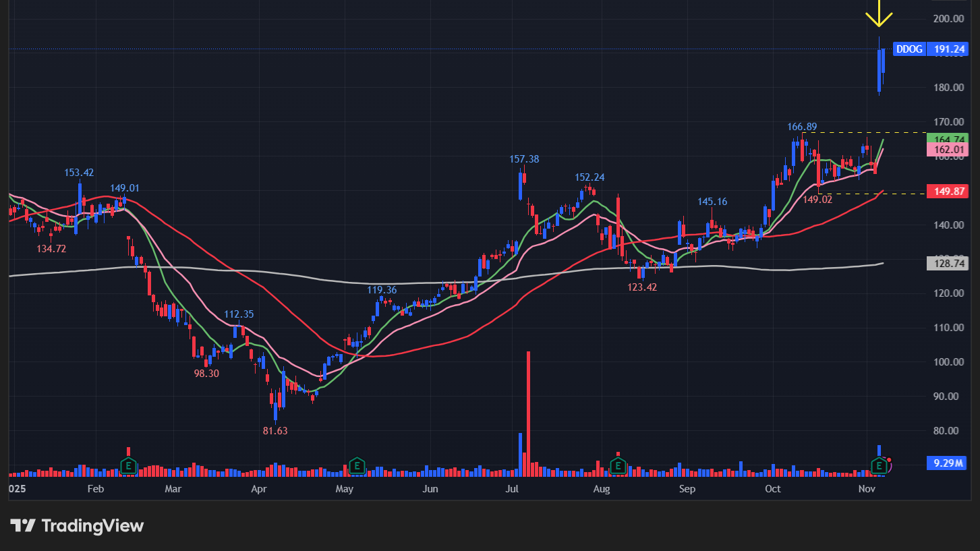The image size is (980, 551).
Task: Click the red 149.87 moving average label
Action: point(948,191)
